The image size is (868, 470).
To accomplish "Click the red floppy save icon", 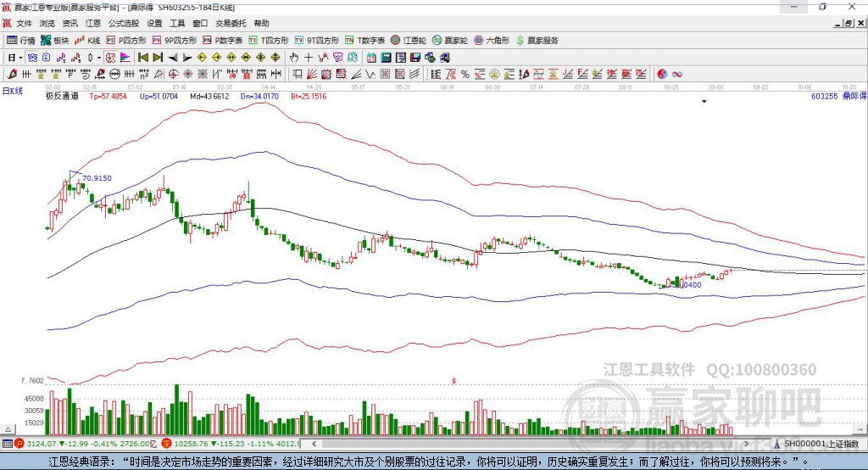I will [415, 58].
